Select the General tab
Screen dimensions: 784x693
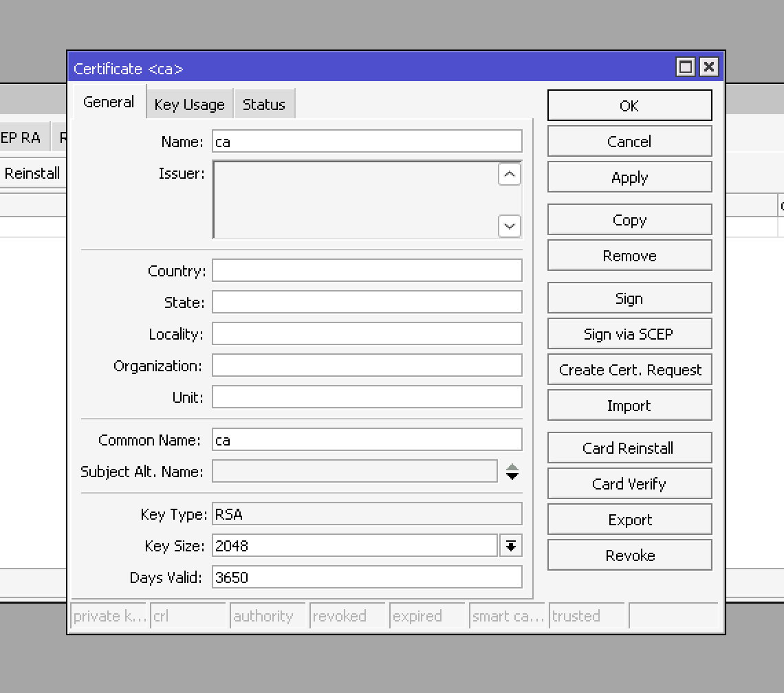tap(109, 102)
